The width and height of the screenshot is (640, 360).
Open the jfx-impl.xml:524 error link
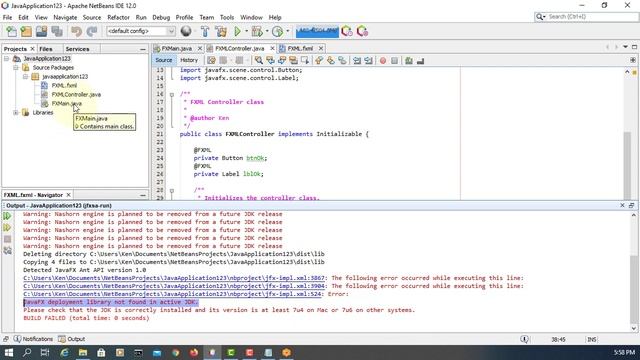pyautogui.click(x=172, y=294)
